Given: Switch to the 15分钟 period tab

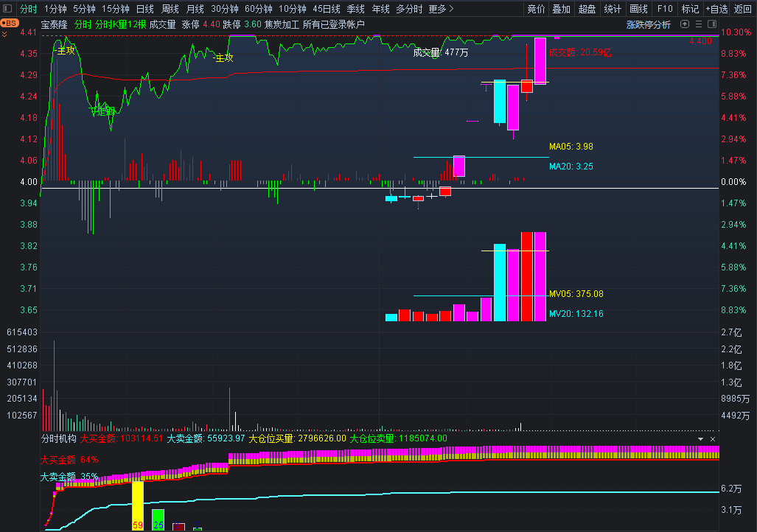Looking at the screenshot, I should click(116, 9).
